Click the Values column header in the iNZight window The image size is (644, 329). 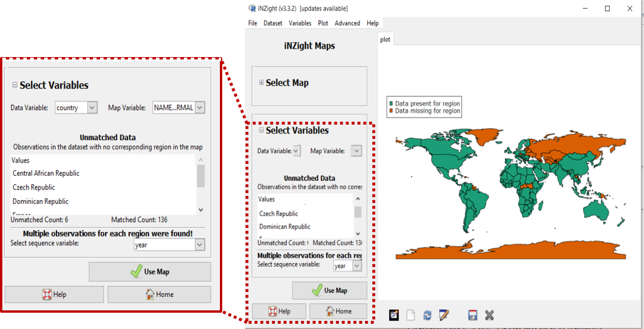click(266, 199)
